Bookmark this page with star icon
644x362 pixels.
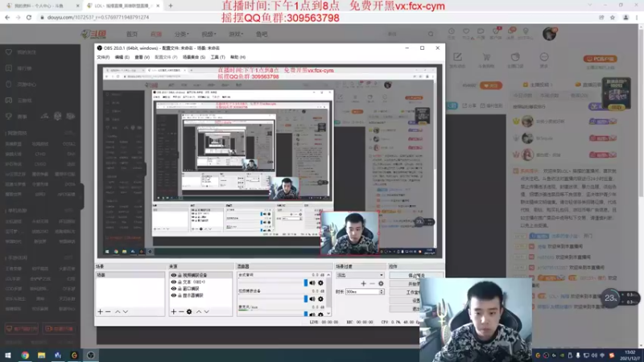click(613, 17)
